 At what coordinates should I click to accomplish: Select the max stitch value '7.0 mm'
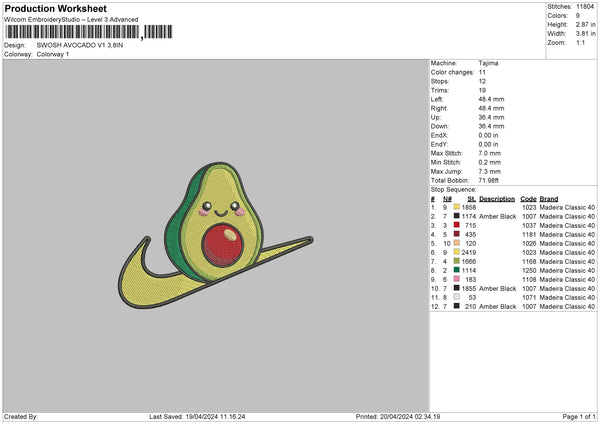pyautogui.click(x=489, y=153)
